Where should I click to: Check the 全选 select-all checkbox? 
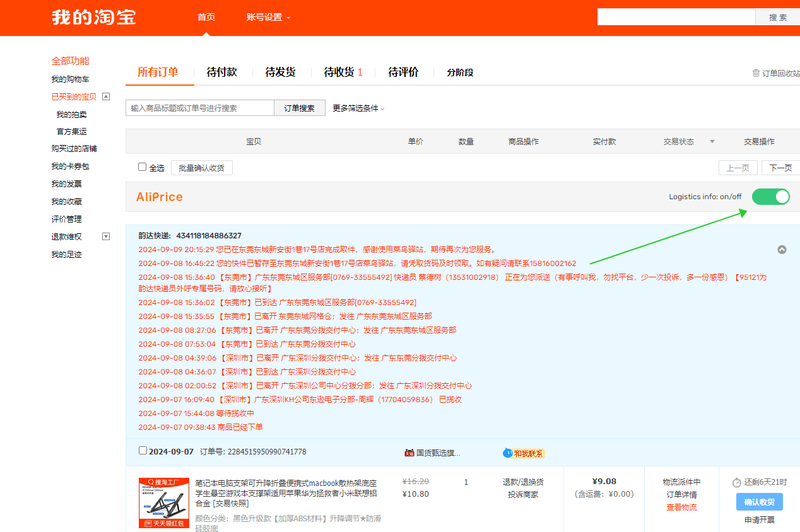143,167
